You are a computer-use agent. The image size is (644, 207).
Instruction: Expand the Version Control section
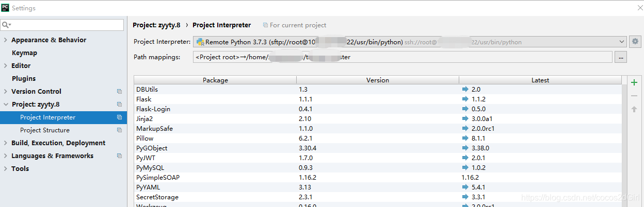5,92
